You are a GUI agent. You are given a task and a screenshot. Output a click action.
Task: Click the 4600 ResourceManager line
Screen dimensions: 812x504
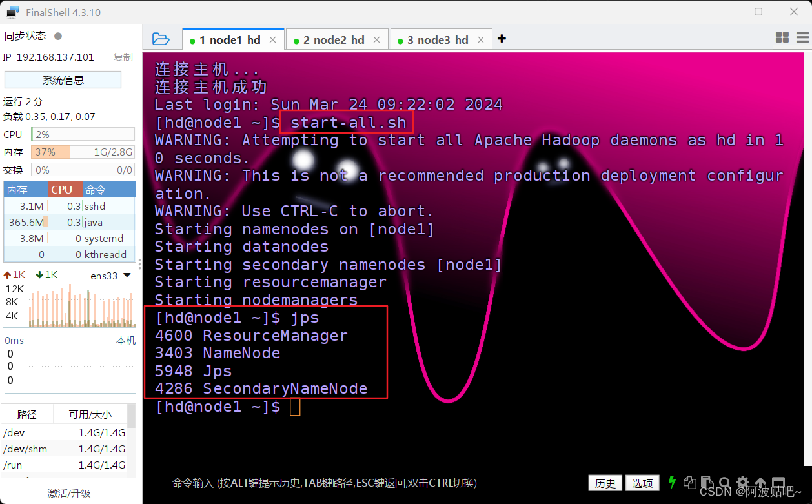point(251,336)
